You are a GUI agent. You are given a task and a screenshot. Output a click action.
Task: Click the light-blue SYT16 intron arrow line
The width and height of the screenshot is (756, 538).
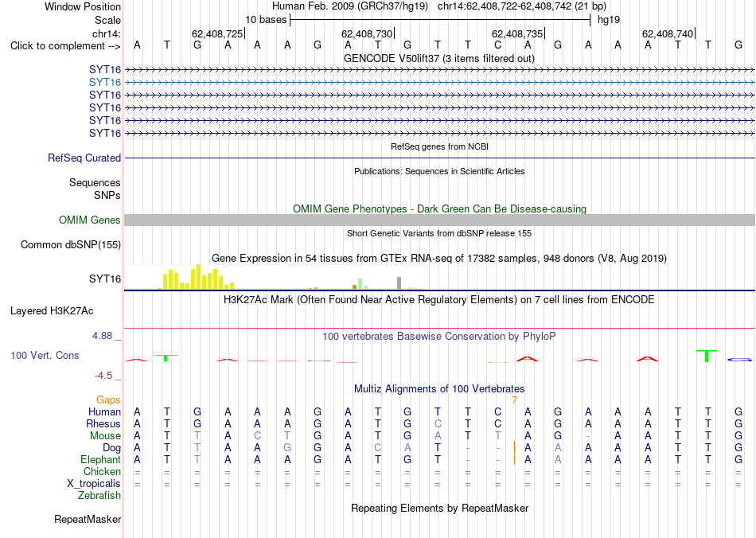click(439, 83)
